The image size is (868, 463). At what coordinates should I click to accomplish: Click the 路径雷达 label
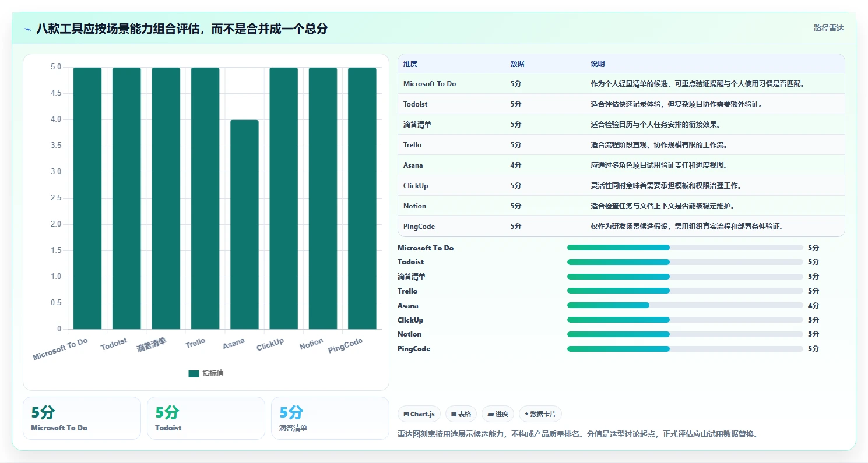tap(828, 28)
